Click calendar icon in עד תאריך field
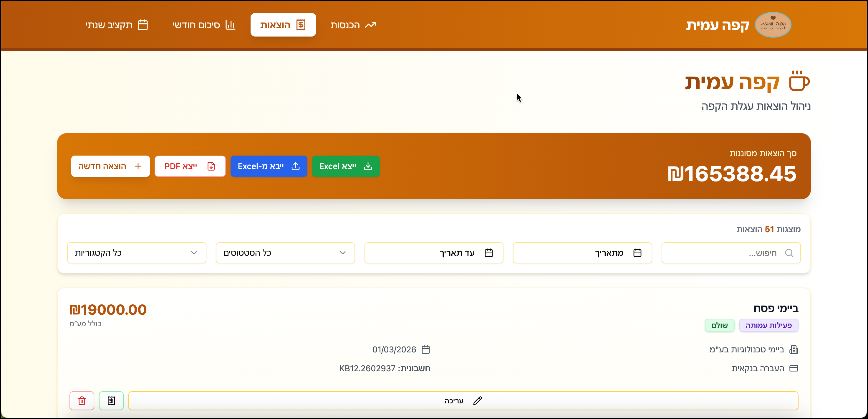This screenshot has width=868, height=419. 488,253
